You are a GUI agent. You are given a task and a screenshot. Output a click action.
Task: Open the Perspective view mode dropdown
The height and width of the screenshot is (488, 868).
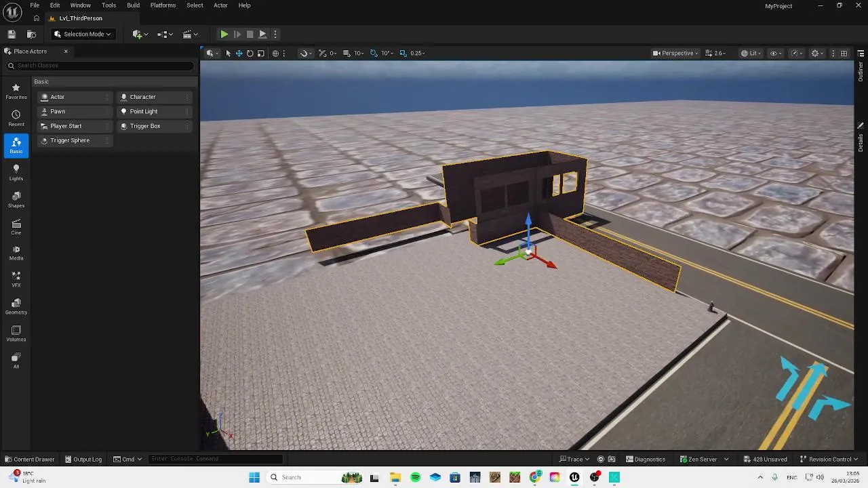(675, 53)
